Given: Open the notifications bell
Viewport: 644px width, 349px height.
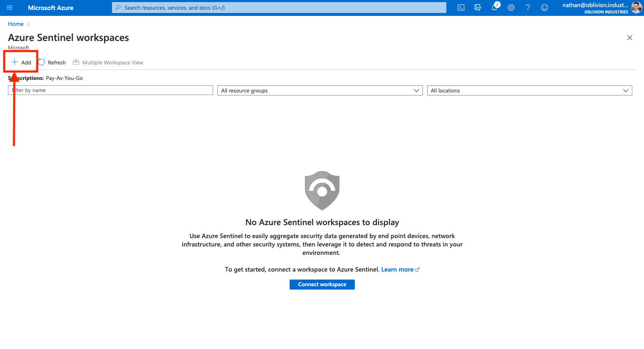Looking at the screenshot, I should pyautogui.click(x=494, y=8).
